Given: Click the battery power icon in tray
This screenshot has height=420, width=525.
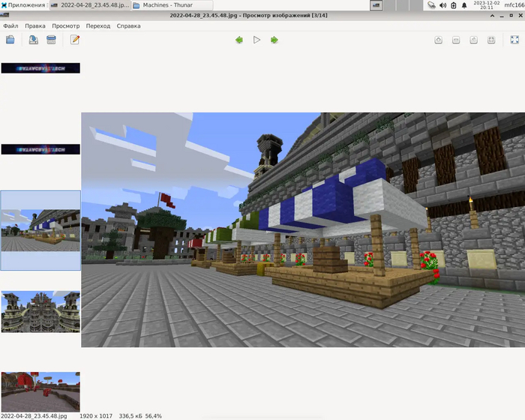Looking at the screenshot, I should 454,5.
